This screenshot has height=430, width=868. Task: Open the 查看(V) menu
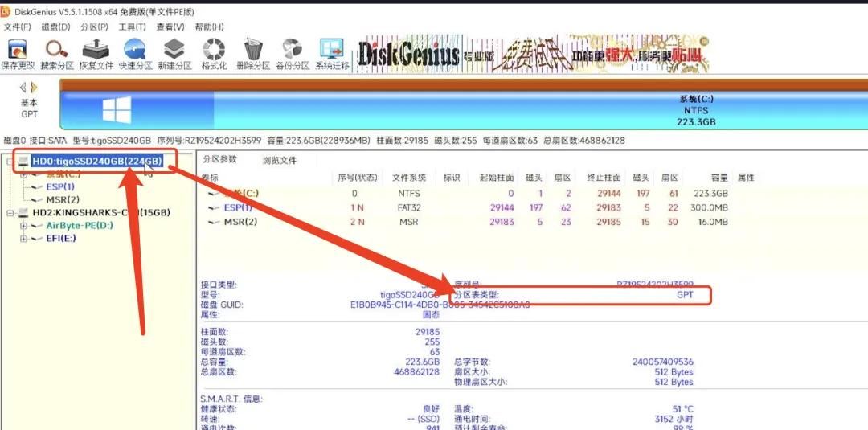coord(170,27)
